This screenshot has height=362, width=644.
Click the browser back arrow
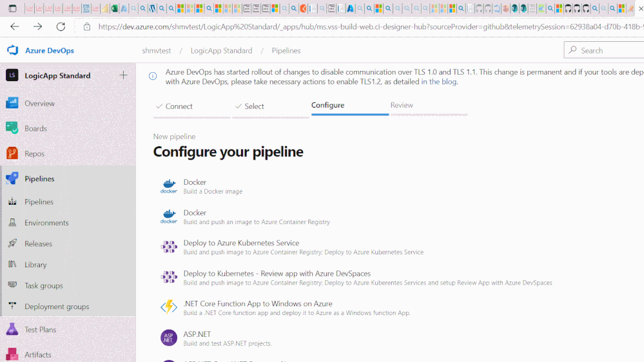coord(15,26)
